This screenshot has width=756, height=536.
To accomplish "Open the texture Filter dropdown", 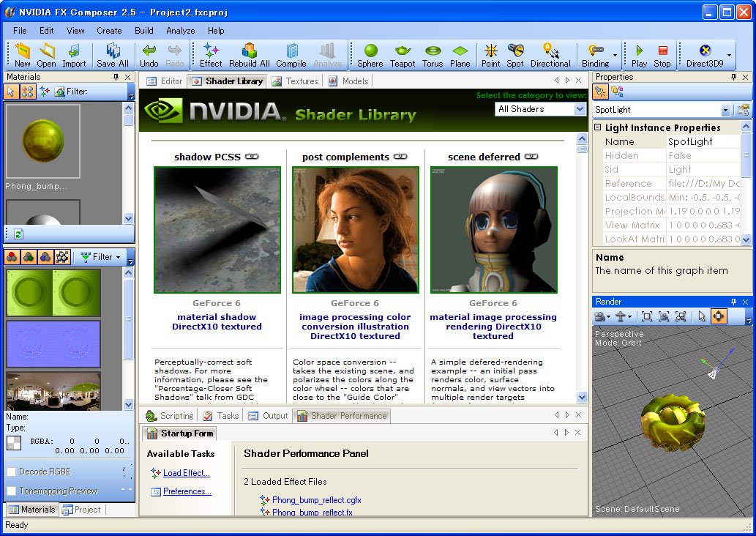I will (101, 257).
